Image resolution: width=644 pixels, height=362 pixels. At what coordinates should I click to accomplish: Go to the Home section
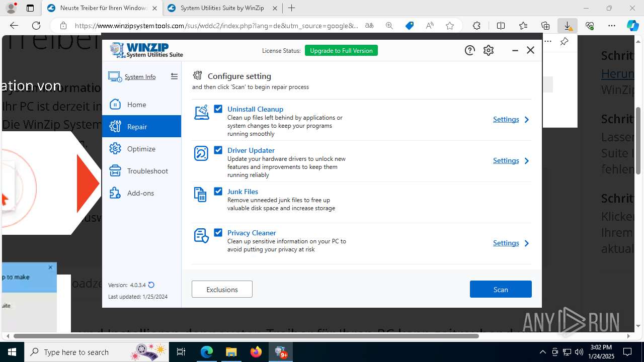pyautogui.click(x=141, y=105)
